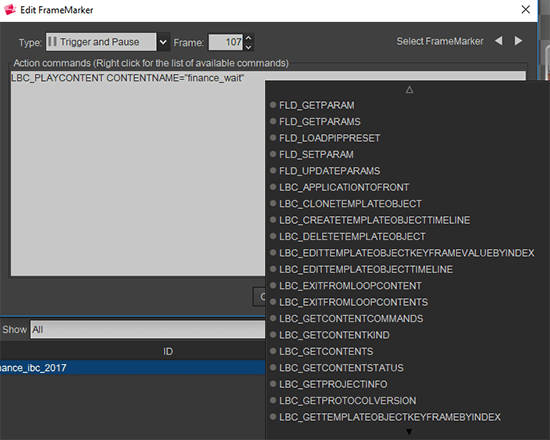
Task: Click the scroll-up triangle atop command list
Action: pos(409,90)
